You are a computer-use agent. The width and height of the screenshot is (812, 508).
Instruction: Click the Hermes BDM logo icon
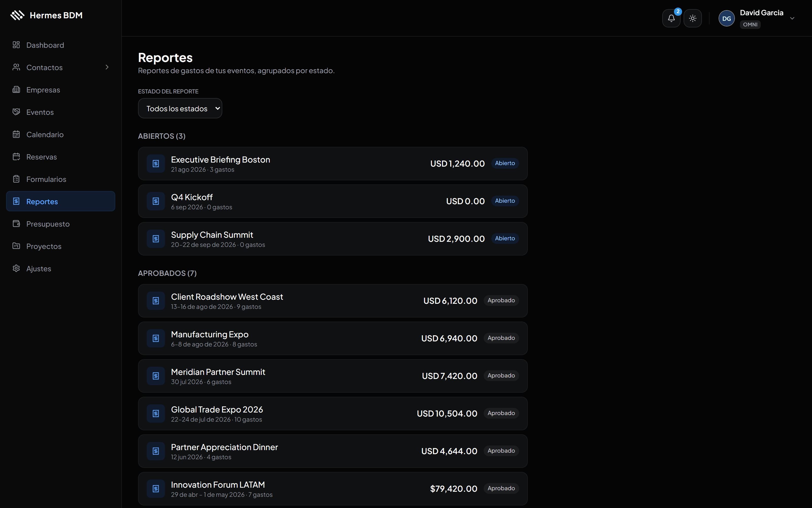(18, 15)
